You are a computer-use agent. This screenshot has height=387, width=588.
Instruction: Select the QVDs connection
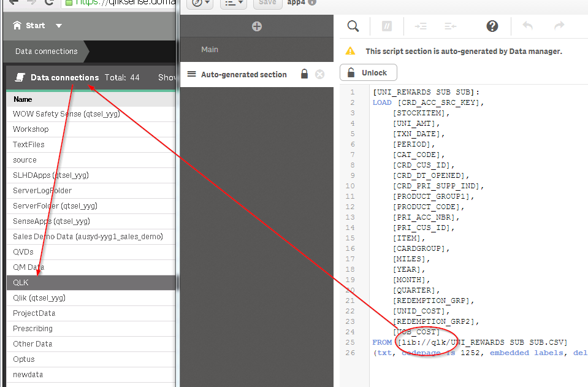click(91, 252)
